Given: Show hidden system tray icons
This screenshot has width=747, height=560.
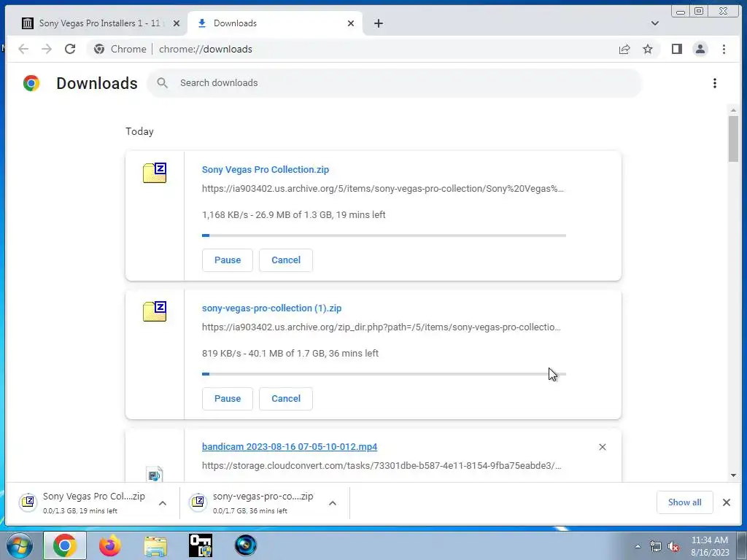Looking at the screenshot, I should tap(638, 546).
